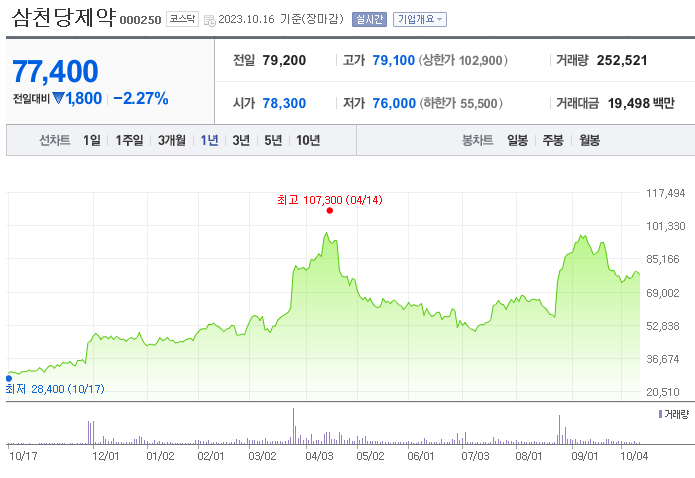Screen dimensions: 695x478
Task: Click the 시가 value 78,300
Action: tap(284, 103)
